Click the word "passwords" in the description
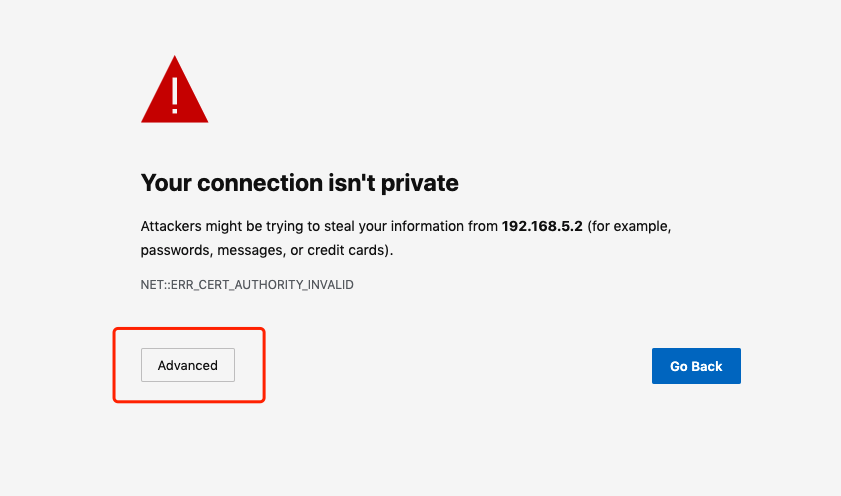This screenshot has height=496, width=841. point(172,250)
